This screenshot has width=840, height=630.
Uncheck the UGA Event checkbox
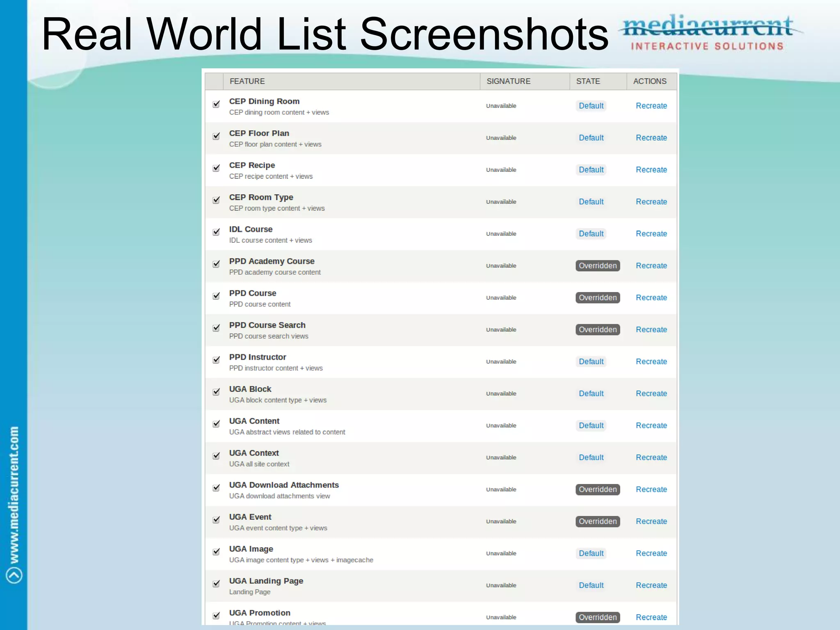216,520
